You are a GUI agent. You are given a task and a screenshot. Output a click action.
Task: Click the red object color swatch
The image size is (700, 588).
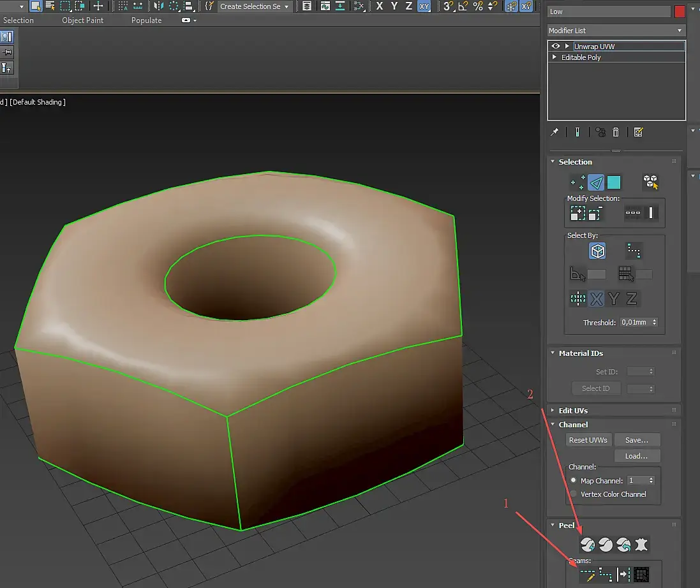click(x=680, y=11)
